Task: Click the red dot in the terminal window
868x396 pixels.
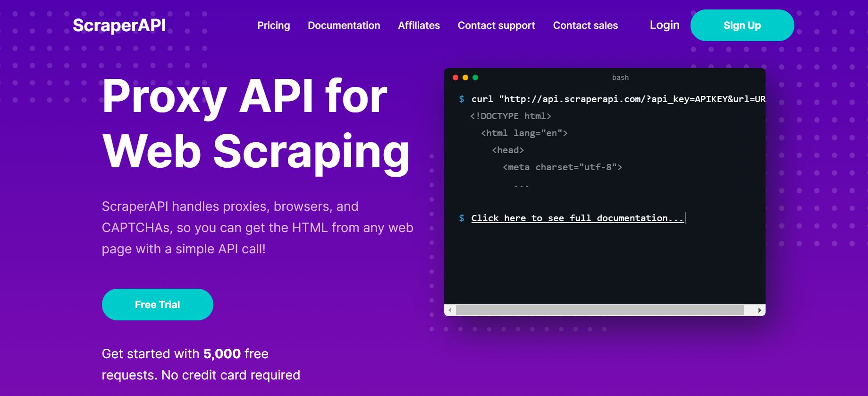Action: [455, 77]
